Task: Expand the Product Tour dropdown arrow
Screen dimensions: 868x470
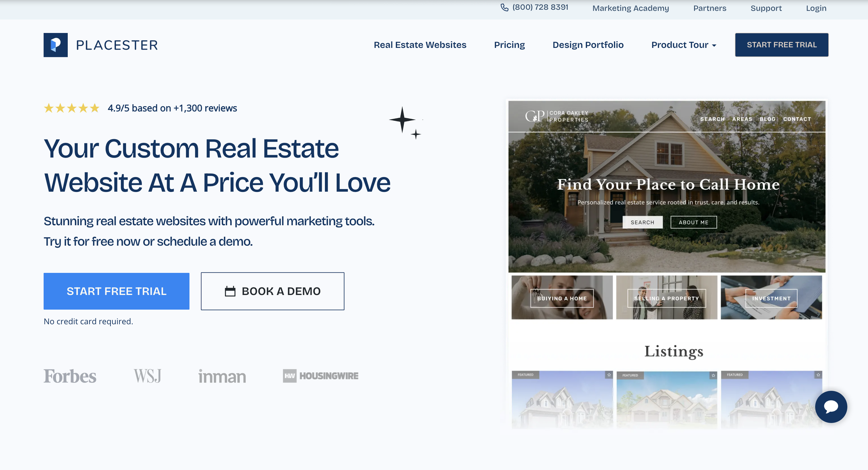Action: [714, 45]
